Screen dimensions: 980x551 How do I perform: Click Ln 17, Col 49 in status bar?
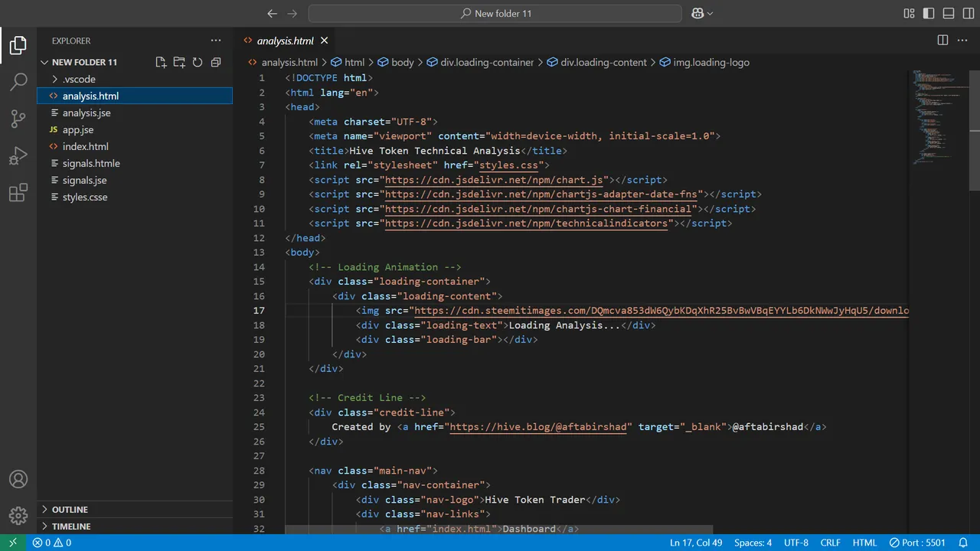tap(696, 543)
